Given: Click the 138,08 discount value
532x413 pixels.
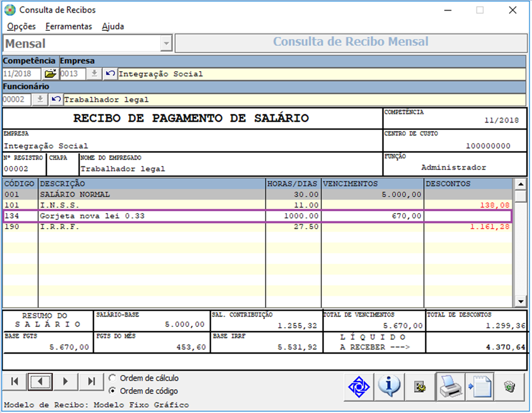Looking at the screenshot, I should point(494,205).
